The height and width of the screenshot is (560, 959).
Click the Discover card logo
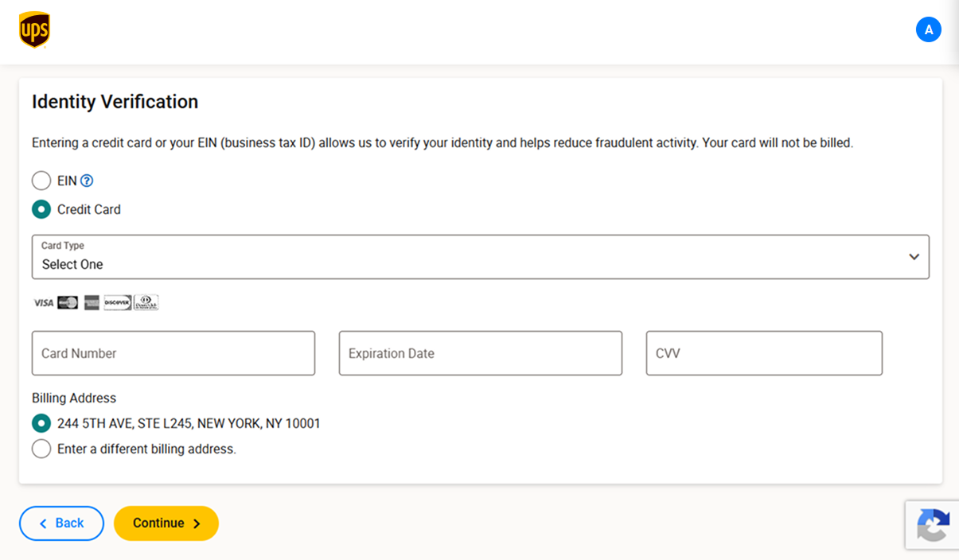coord(118,302)
